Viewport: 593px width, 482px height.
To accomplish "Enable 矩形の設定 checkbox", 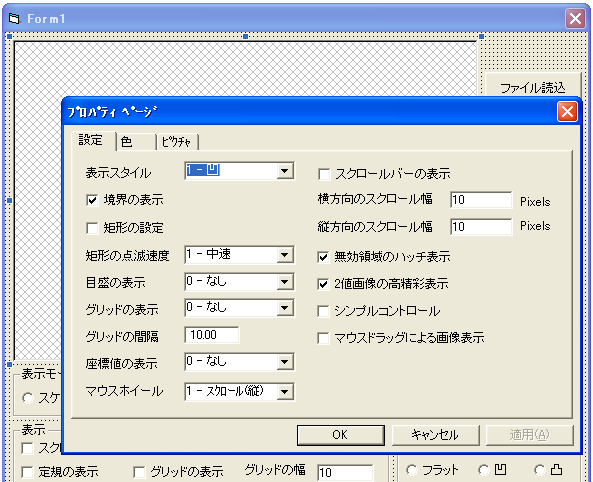I will point(92,228).
